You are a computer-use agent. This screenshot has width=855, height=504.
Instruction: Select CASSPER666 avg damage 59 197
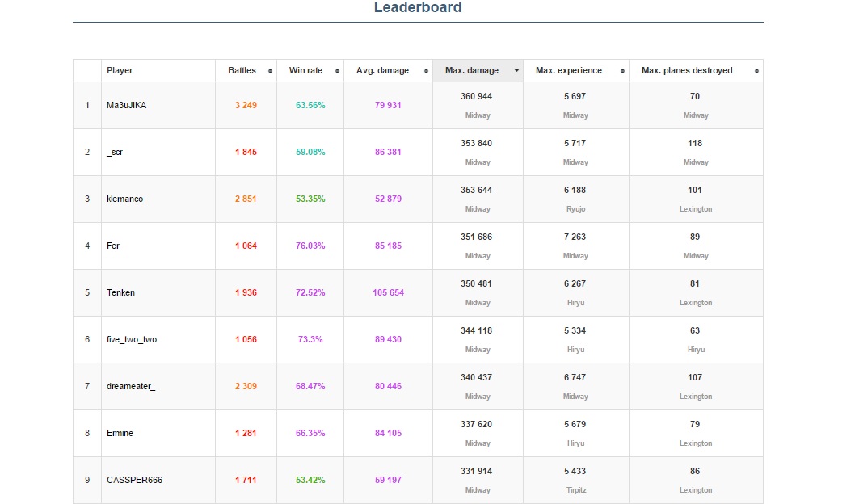pos(388,480)
